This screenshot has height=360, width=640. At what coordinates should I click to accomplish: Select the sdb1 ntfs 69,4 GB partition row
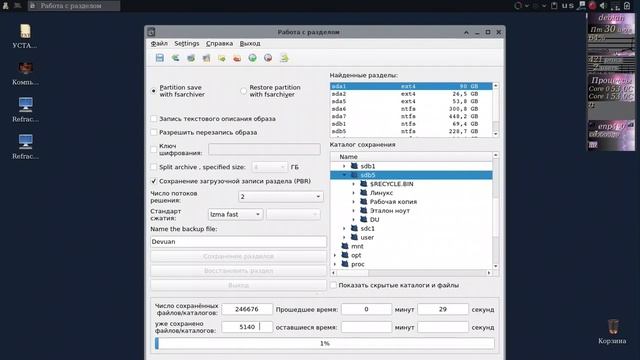pos(411,124)
